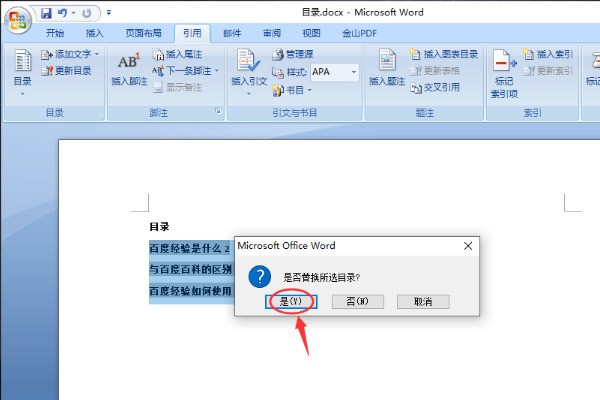
Task: Click 下一条脚注 button
Action: 182,71
